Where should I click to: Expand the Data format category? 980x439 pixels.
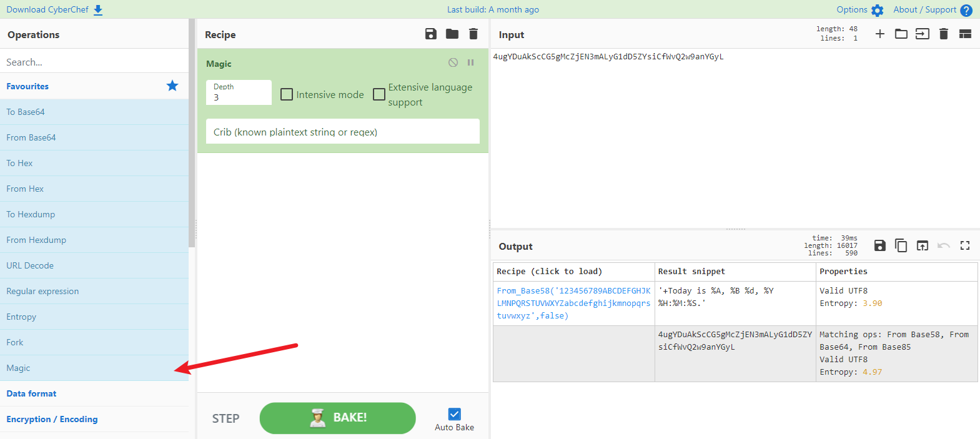point(94,393)
